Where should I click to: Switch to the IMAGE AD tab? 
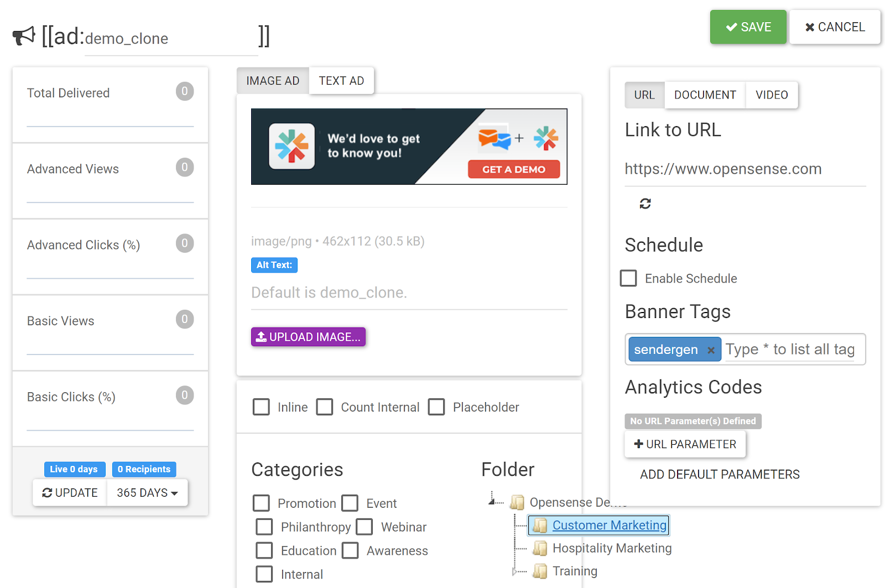(273, 81)
